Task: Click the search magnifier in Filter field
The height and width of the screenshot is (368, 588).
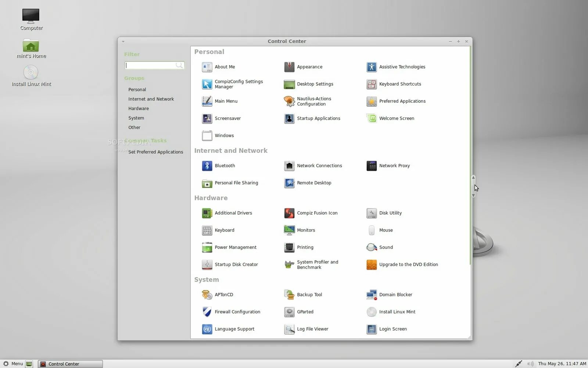Action: [x=179, y=66]
